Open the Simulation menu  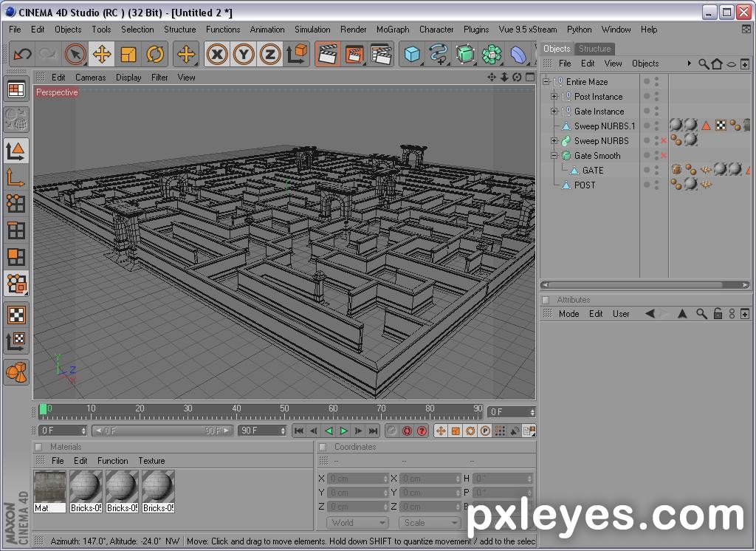(312, 30)
